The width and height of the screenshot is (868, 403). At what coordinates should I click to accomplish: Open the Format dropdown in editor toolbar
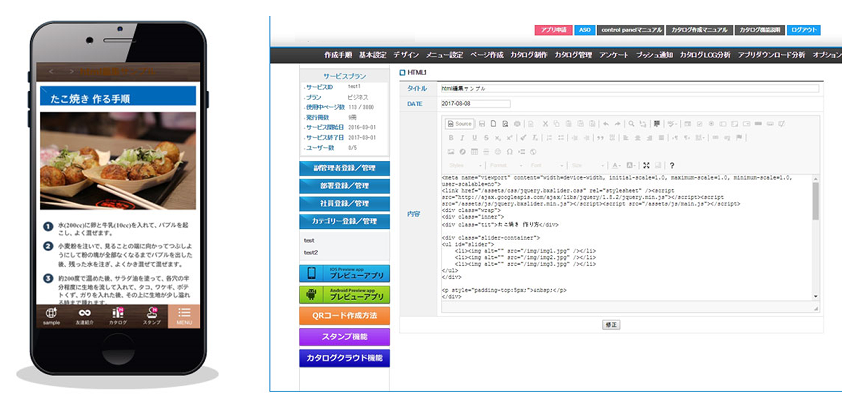506,166
